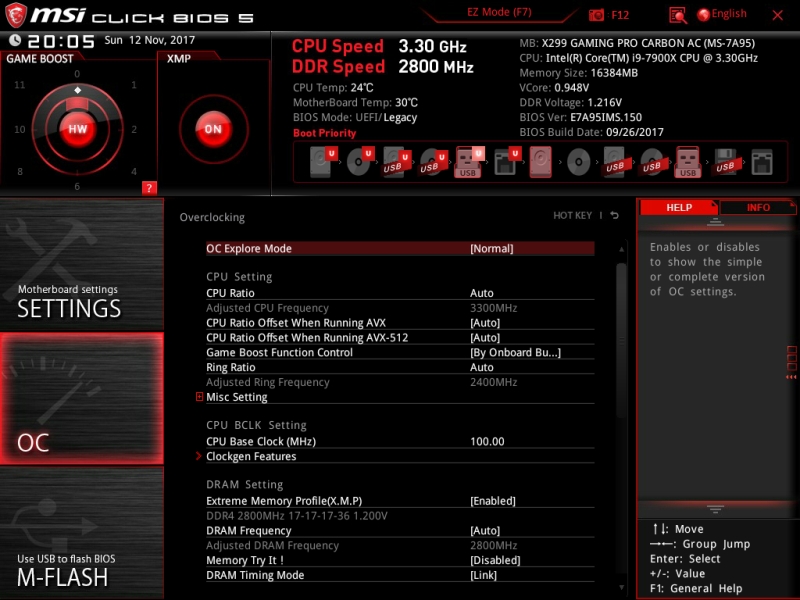Select the last legacy network boot icon
800x600 pixels.
pyautogui.click(x=762, y=162)
